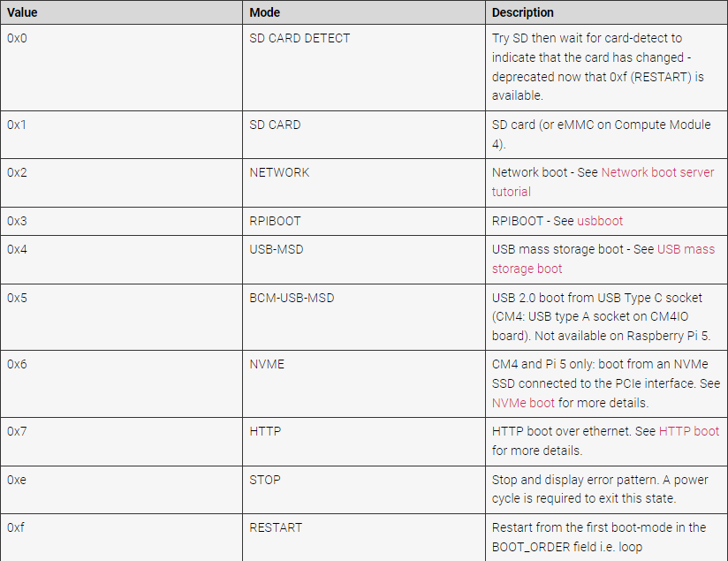Viewport: 728px width, 561px height.
Task: Click the BCM-USB-MSD mode cell
Action: point(363,317)
